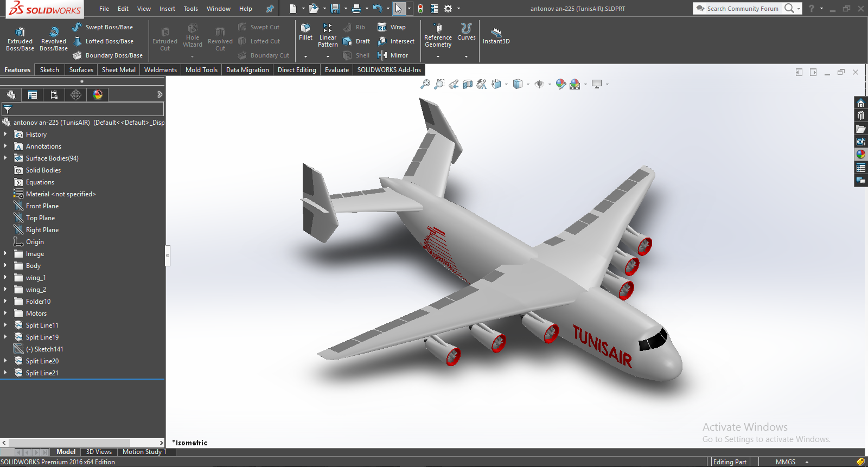Image resolution: width=868 pixels, height=467 pixels.
Task: Expand the History tree node
Action: click(5, 134)
